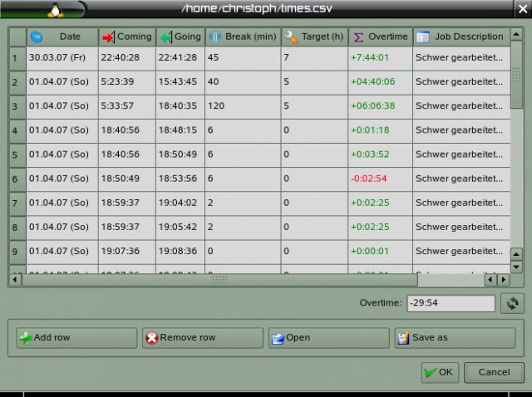
Task: Click the Coming column red arrow icon
Action: click(108, 37)
